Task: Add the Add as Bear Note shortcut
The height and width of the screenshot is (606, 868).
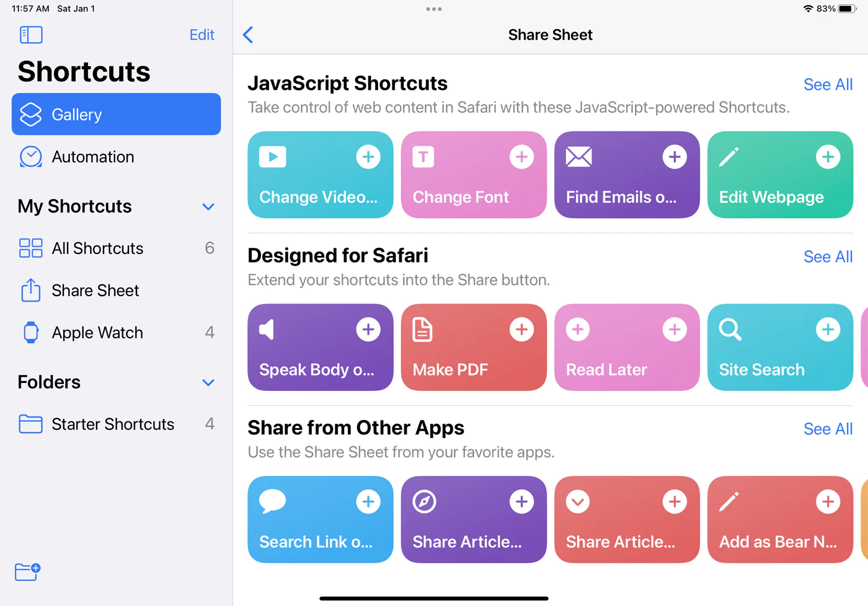Action: pos(828,501)
